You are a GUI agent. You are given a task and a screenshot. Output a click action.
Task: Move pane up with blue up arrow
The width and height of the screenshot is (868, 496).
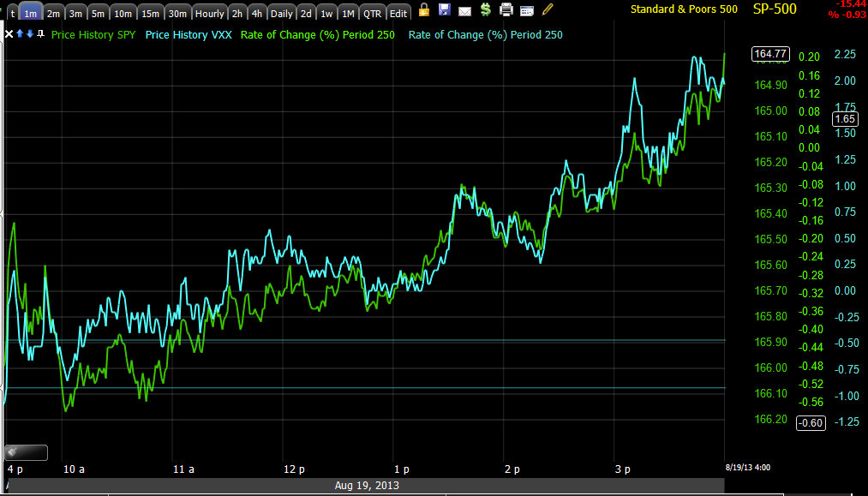tap(20, 34)
